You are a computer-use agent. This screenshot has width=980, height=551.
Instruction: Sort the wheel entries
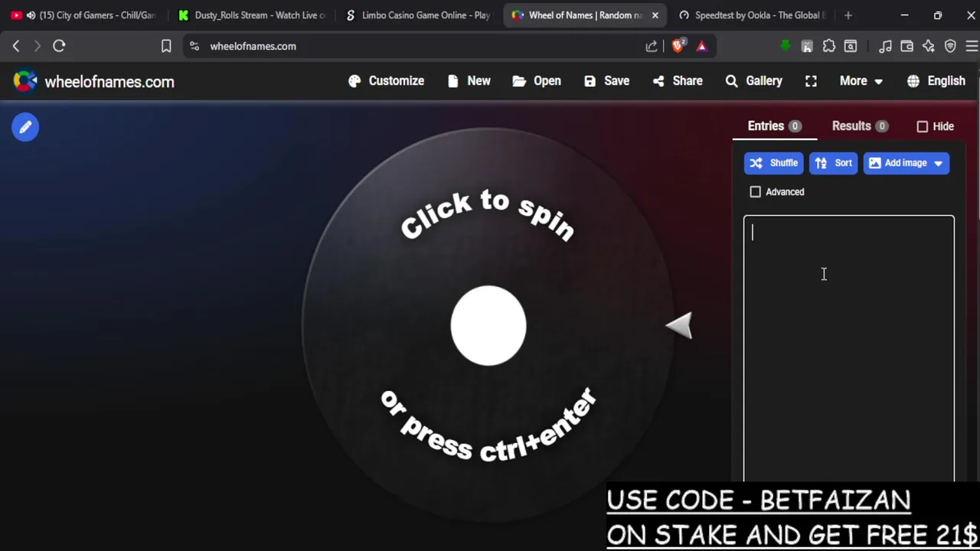833,163
